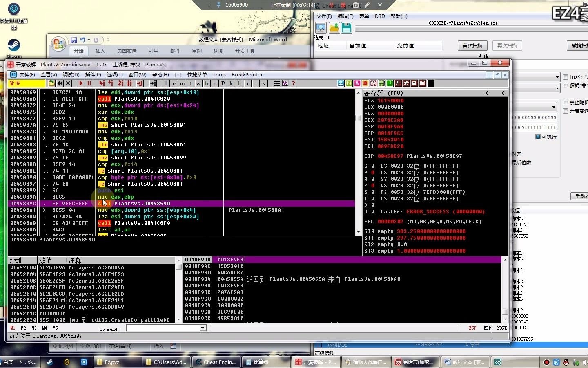Click 首次扫描 first scan button

[472, 45]
